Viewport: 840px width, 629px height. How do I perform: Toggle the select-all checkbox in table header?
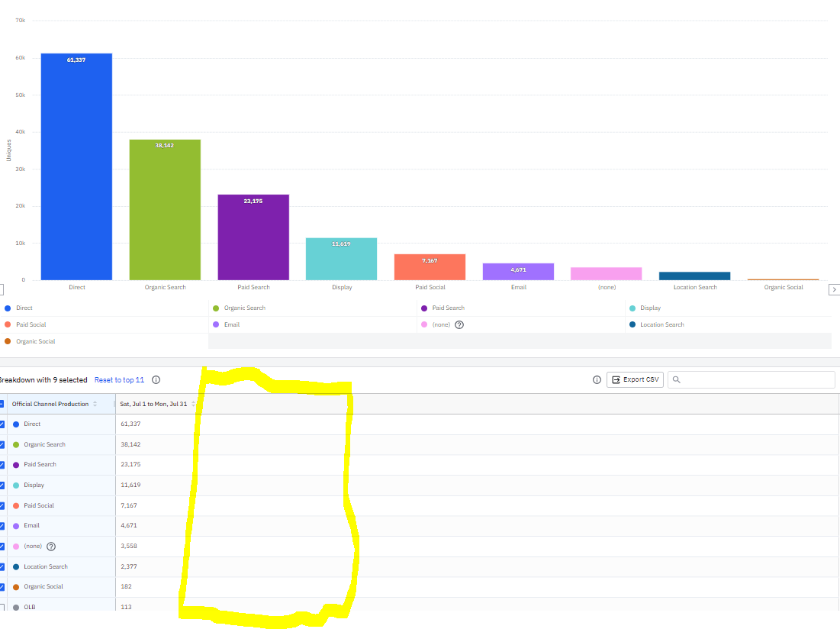(x=2, y=404)
